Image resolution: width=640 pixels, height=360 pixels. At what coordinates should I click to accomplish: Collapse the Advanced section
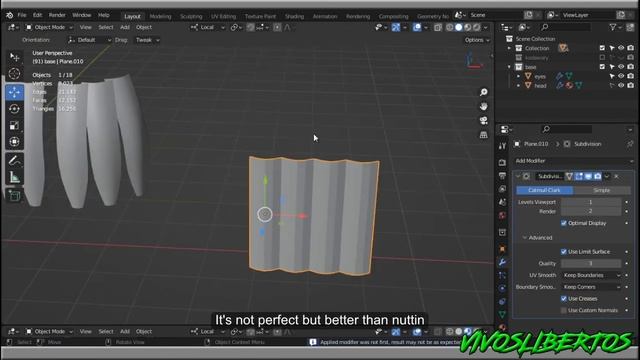pos(538,238)
